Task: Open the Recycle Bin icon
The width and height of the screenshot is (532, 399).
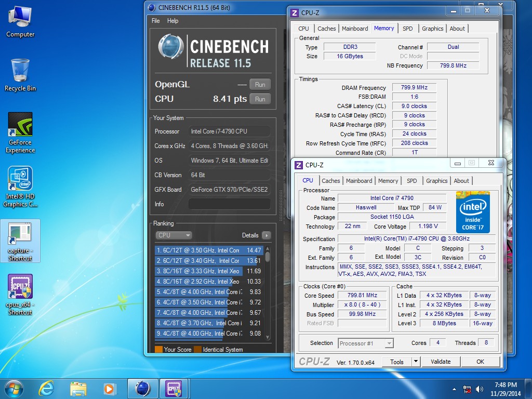Action: tap(20, 75)
